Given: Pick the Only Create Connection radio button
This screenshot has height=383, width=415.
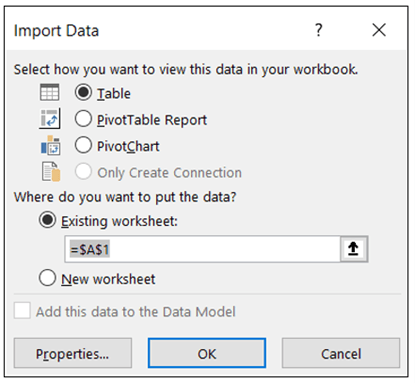Looking at the screenshot, I should (x=83, y=171).
